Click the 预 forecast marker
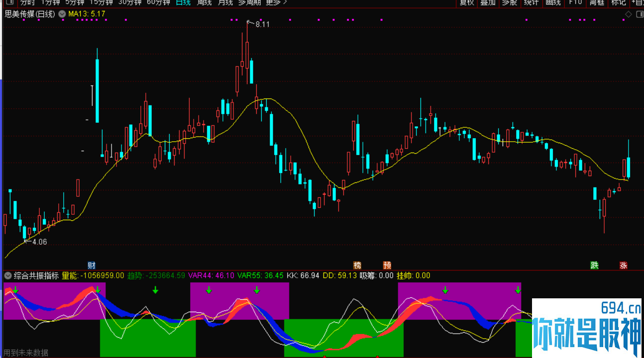This screenshot has height=358, width=644. [x=387, y=265]
